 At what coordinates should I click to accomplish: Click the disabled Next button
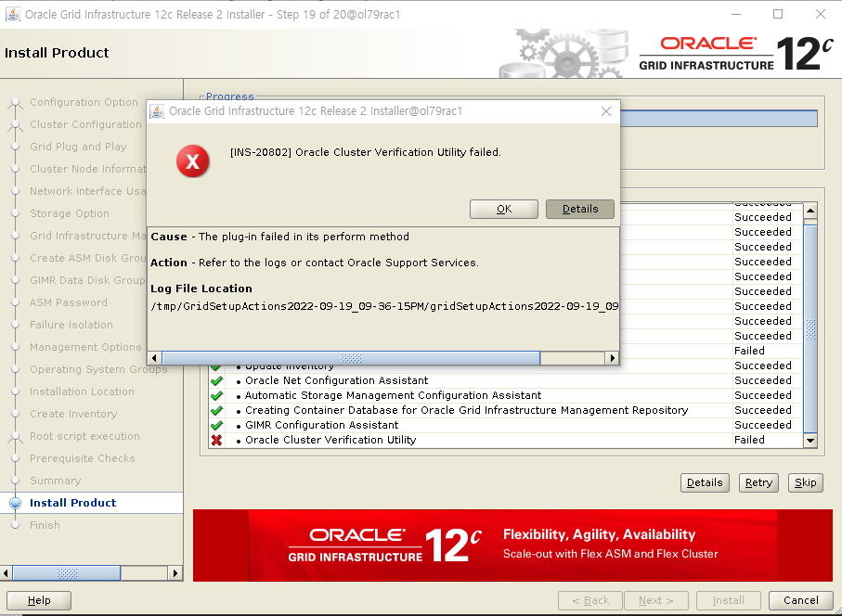656,600
